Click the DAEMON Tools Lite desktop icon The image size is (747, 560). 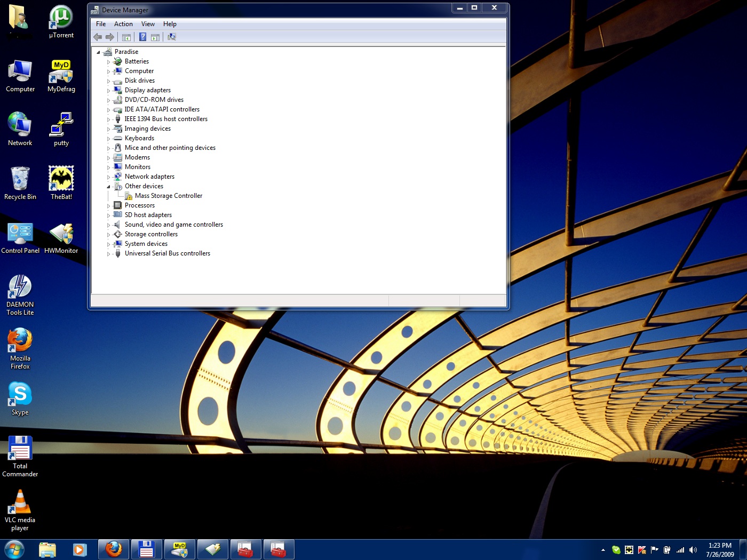click(20, 295)
